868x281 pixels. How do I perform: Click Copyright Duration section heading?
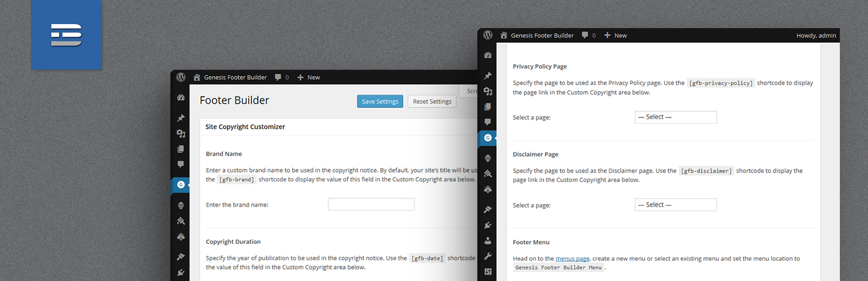click(233, 242)
